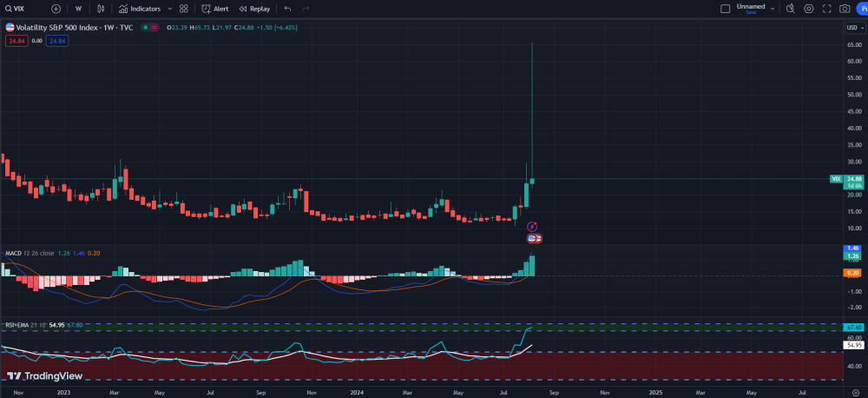
Task: Expand the Unnamed layout dropdown
Action: [x=772, y=9]
